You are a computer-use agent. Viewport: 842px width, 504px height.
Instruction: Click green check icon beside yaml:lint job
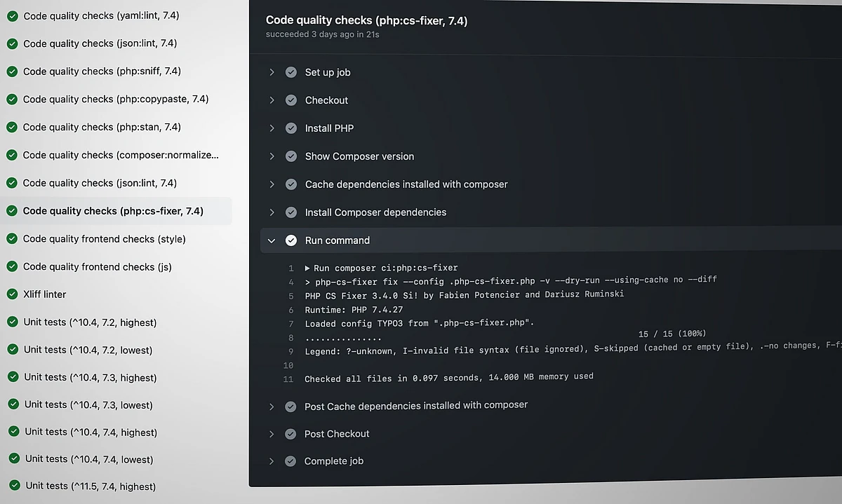pos(13,16)
